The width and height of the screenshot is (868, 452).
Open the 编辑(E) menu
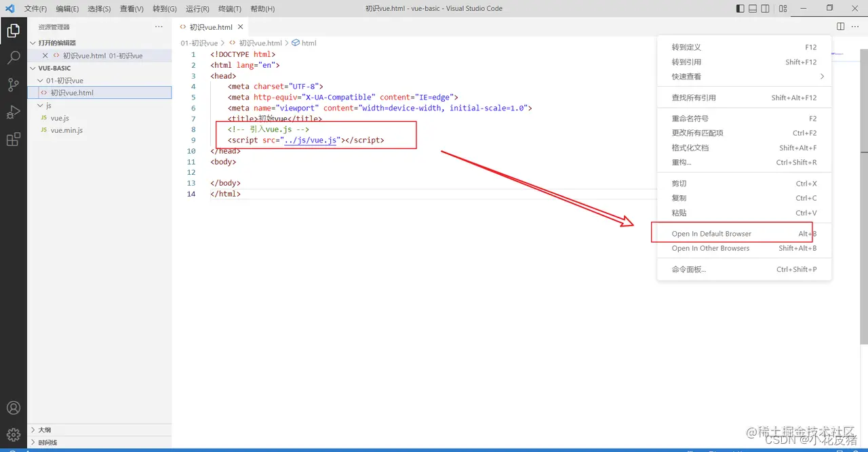(67, 9)
